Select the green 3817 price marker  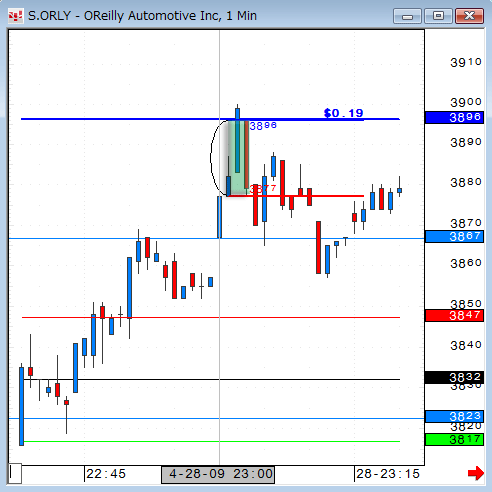[454, 440]
